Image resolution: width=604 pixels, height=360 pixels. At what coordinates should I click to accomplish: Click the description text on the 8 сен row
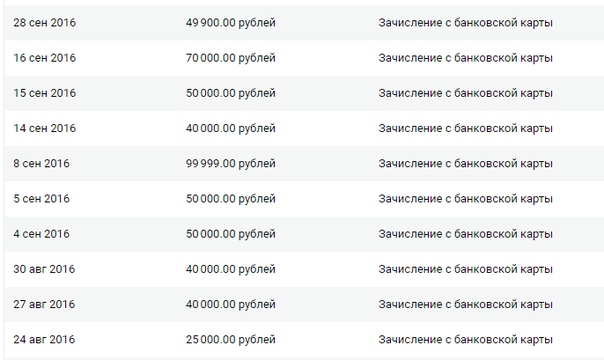tap(465, 164)
